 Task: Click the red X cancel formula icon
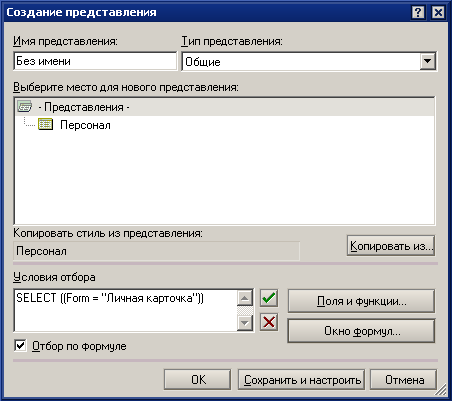[269, 322]
